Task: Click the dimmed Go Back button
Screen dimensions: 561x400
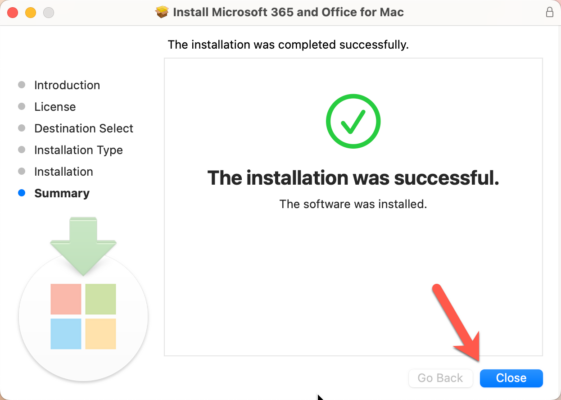Action: pos(440,378)
